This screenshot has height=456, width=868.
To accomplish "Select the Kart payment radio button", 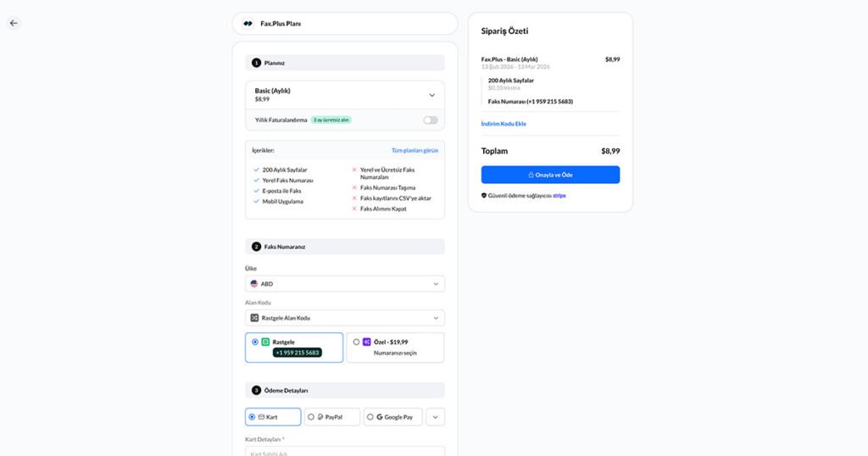I will (252, 417).
